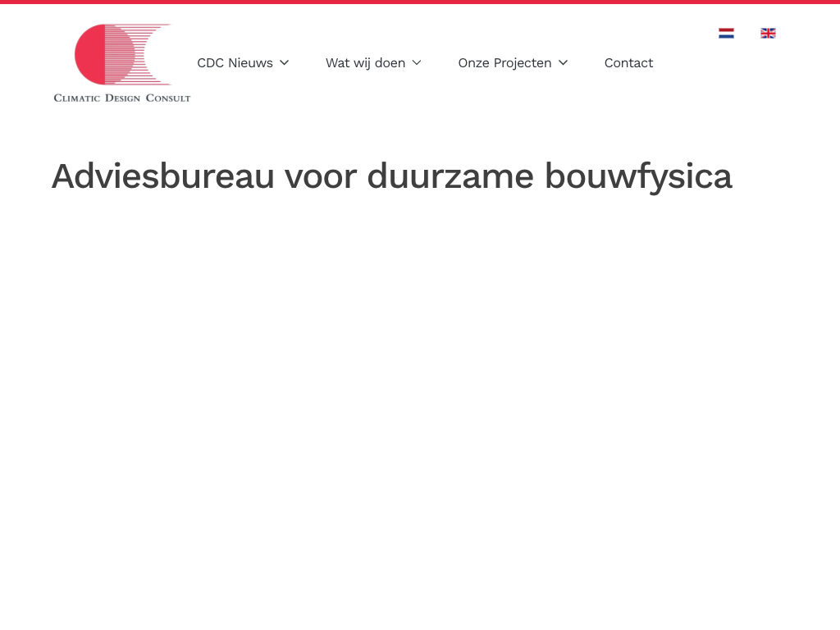Expand the chevron next to CDC Nieuws

285,63
